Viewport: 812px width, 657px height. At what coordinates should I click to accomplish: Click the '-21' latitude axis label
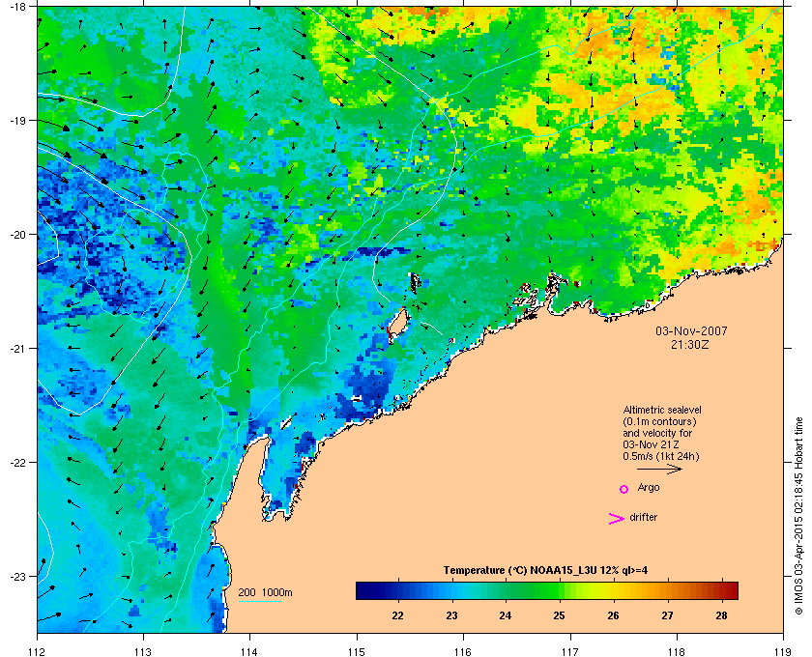coord(17,349)
